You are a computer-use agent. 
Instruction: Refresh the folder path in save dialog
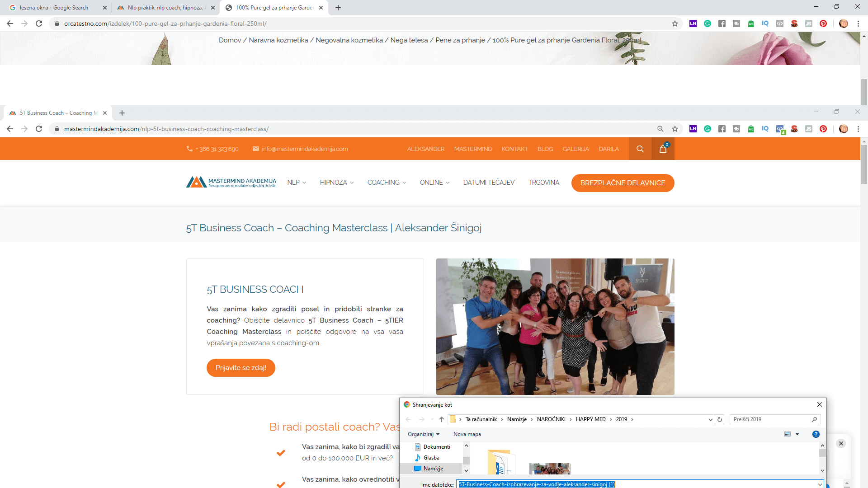(x=720, y=419)
